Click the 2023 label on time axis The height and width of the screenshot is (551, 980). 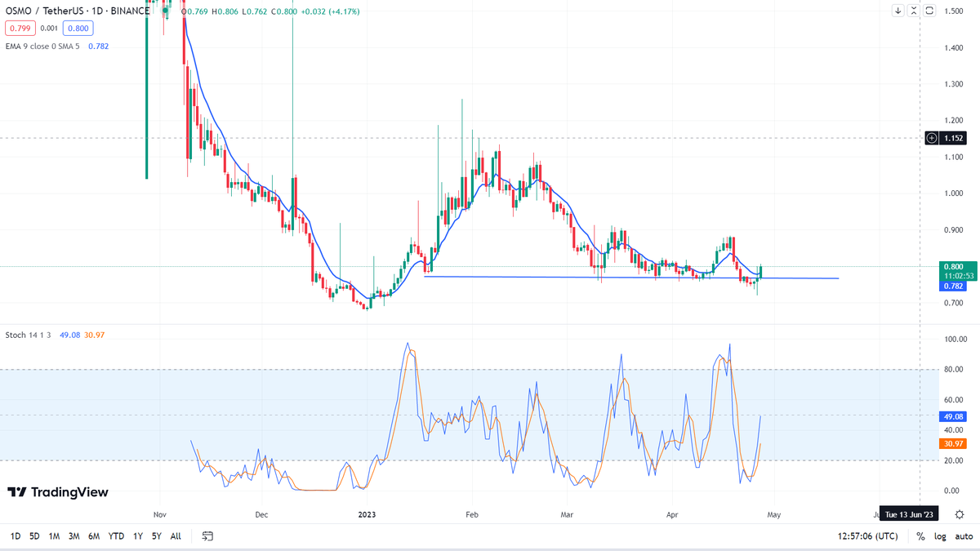point(366,515)
